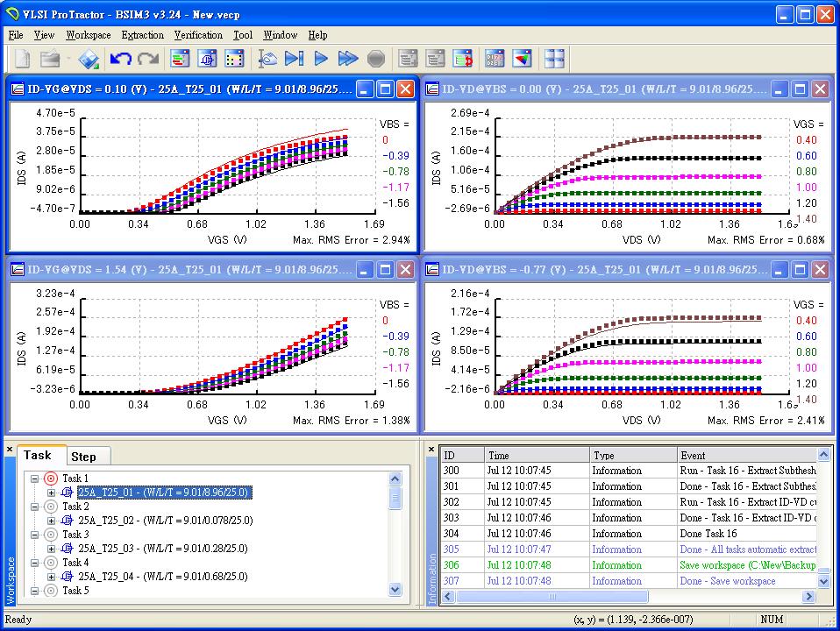
Task: Expand the 25A_T25_01 device node
Action: point(51,493)
